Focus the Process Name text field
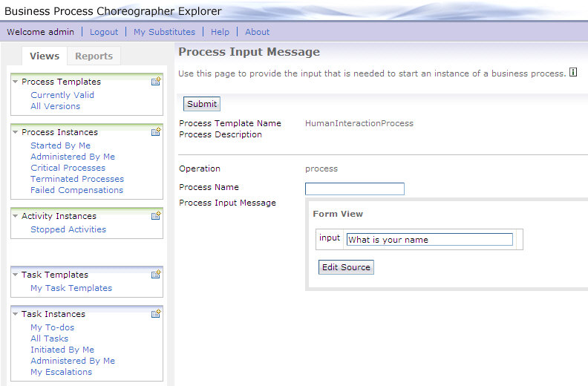The width and height of the screenshot is (588, 386). [x=354, y=189]
